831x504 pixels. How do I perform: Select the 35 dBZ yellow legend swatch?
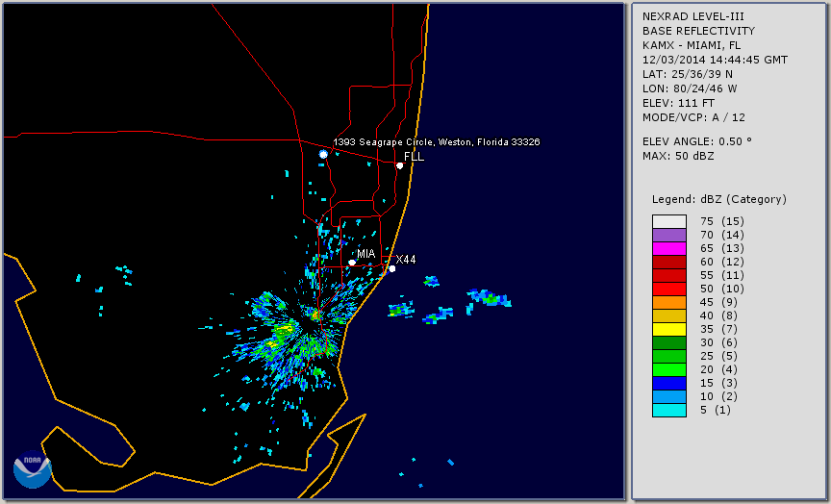(668, 330)
